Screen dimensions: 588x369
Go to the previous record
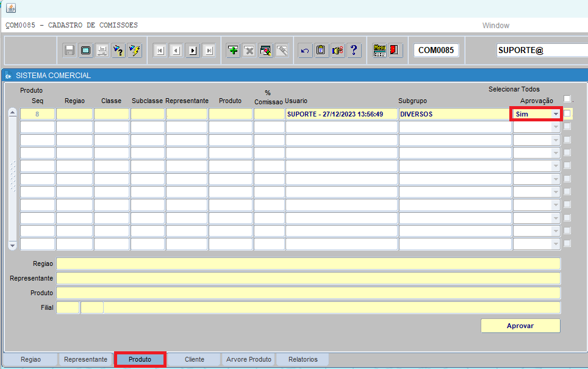pyautogui.click(x=176, y=50)
